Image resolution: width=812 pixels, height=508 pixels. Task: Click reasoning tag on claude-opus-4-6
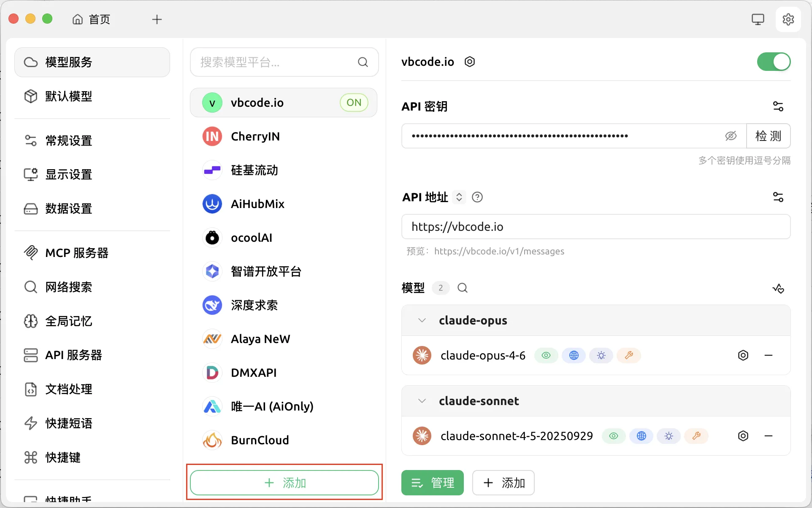pos(601,355)
